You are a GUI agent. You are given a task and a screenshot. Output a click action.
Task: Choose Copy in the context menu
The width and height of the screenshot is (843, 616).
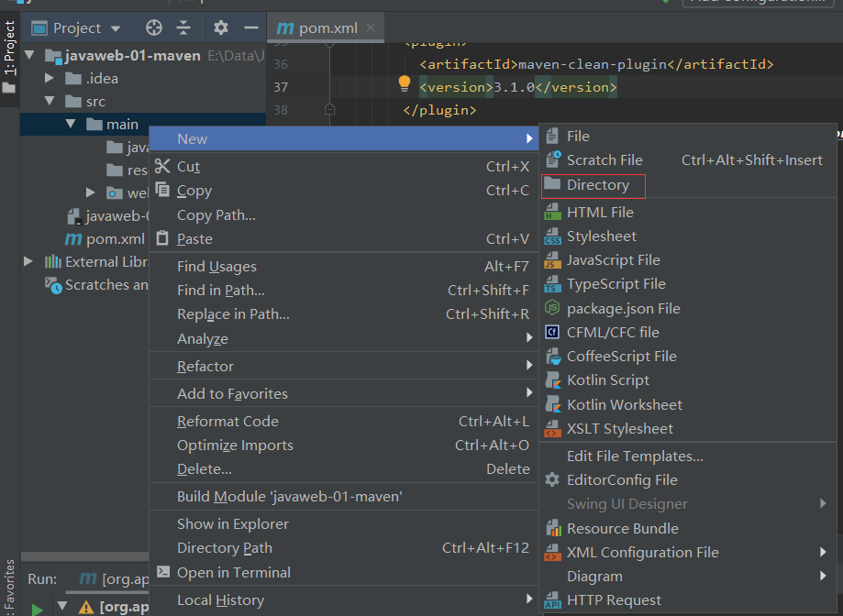tap(344, 191)
